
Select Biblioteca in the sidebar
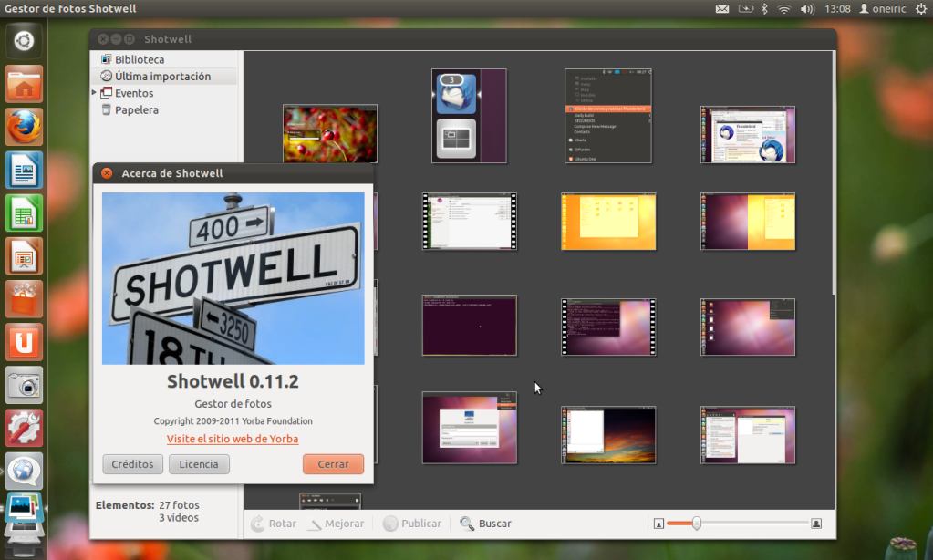pos(139,59)
